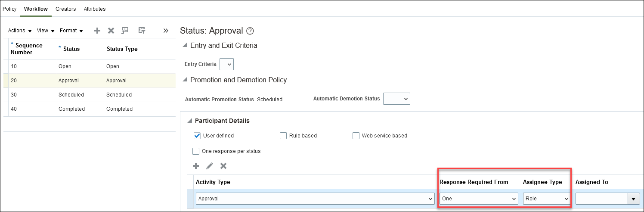Screen dimensions: 644x212
Task: Open the Response Required From dropdown
Action: coord(478,199)
